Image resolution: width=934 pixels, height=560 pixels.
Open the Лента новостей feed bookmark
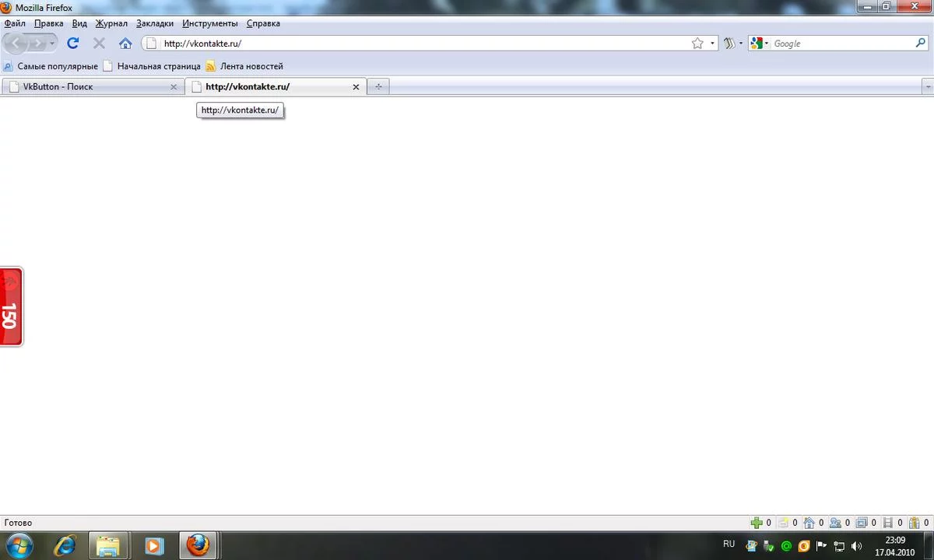(244, 66)
